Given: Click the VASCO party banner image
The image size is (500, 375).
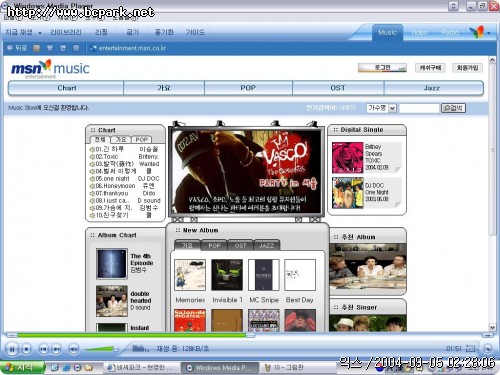Looking at the screenshot, I should point(246,172).
